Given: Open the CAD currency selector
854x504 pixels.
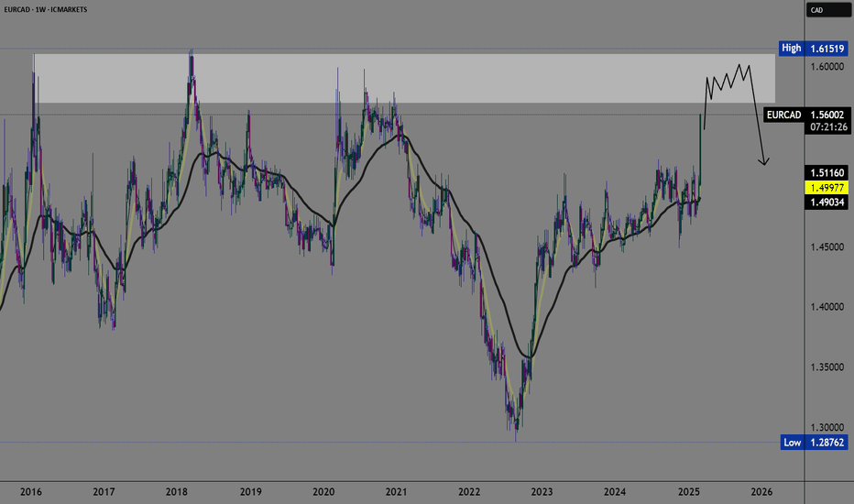Looking at the screenshot, I should [827, 10].
